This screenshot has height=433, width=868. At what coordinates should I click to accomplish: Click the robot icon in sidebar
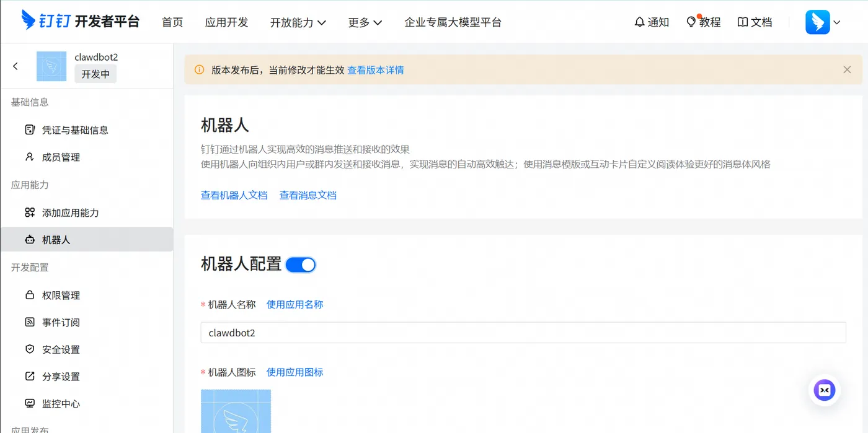coord(29,240)
